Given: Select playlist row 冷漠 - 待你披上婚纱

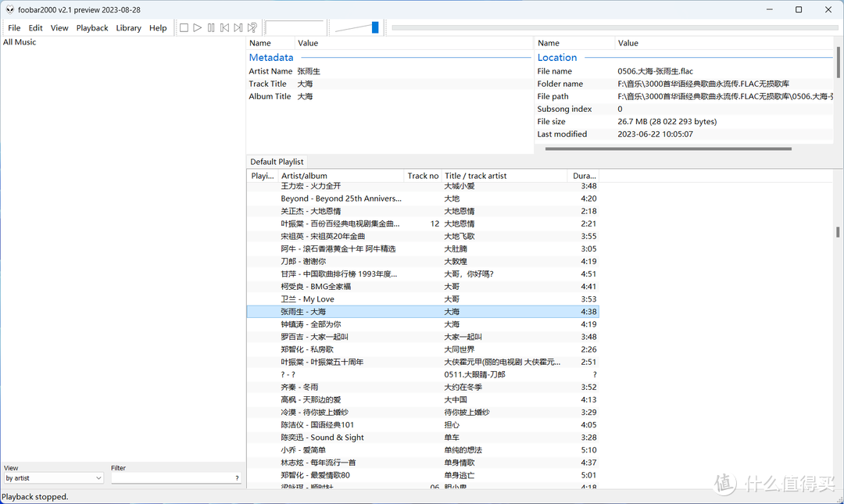Looking at the screenshot, I should click(x=423, y=412).
